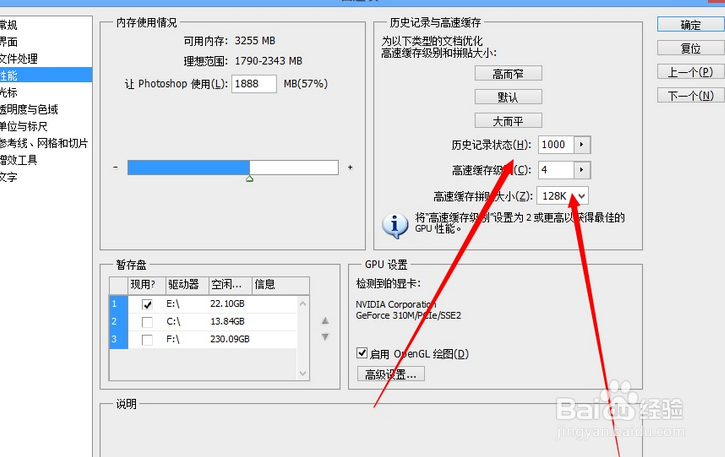
Task: Click scratch disk list scroll-up arrow
Action: click(303, 304)
